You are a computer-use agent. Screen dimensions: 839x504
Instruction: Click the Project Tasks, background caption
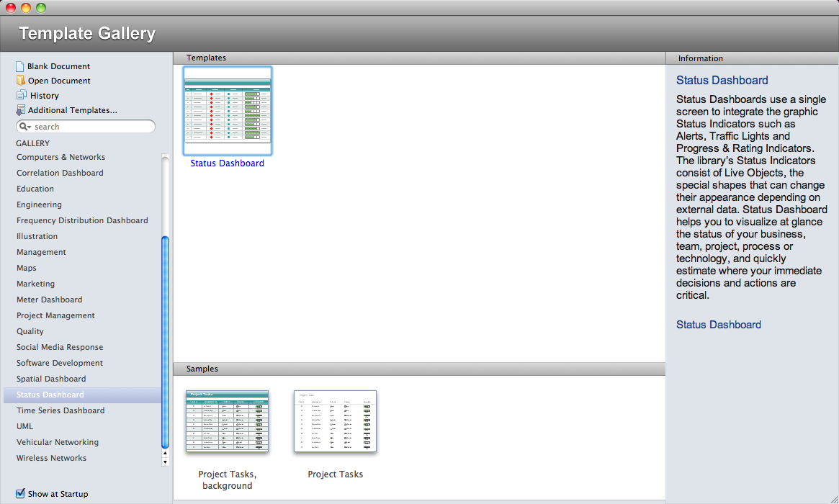pos(228,480)
